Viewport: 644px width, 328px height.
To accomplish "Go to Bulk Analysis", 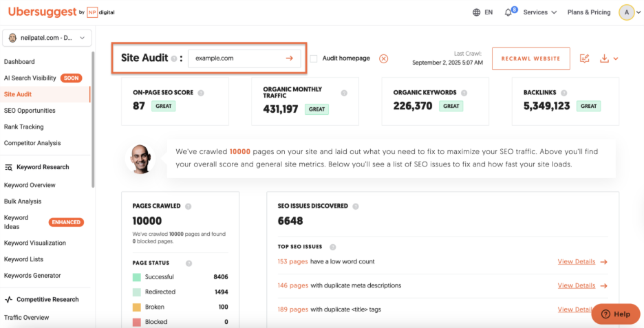I will [x=23, y=201].
